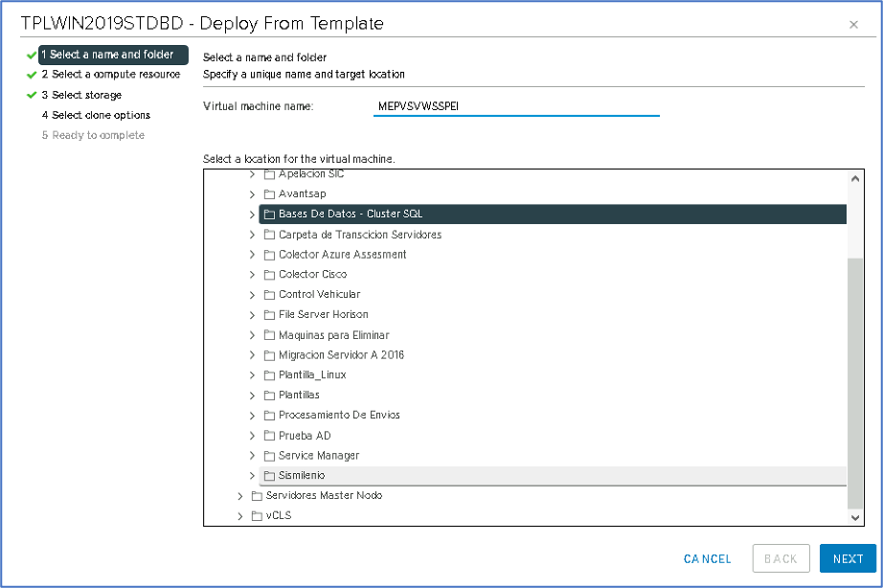Viewport: 883px width, 588px height.
Task: Click the folder icon next to Prueba AD
Action: 269,436
